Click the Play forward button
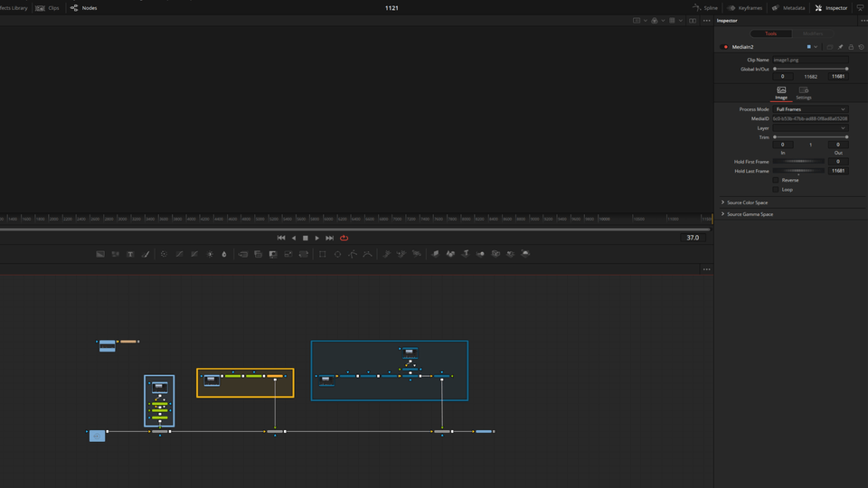Viewport: 868px width, 488px height. pyautogui.click(x=317, y=238)
